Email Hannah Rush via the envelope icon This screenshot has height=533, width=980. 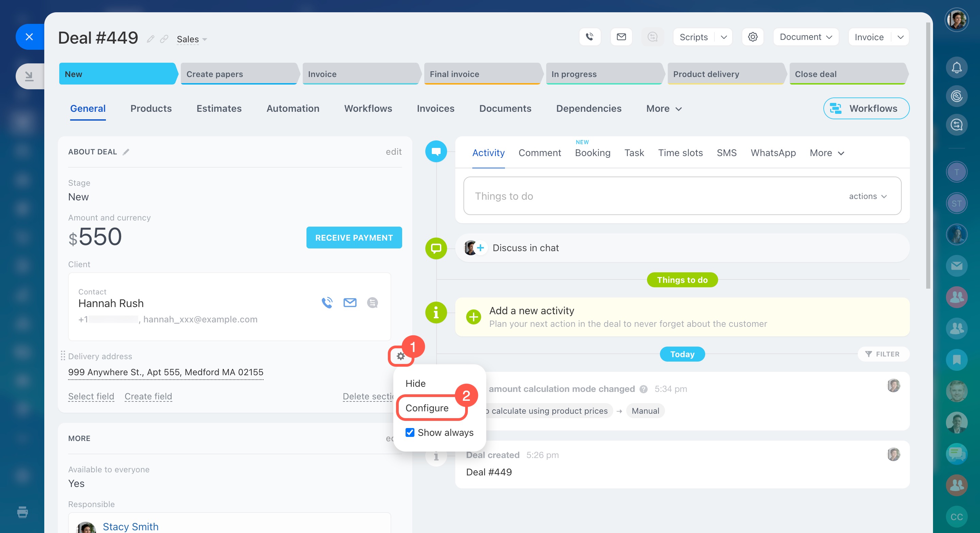(x=350, y=303)
